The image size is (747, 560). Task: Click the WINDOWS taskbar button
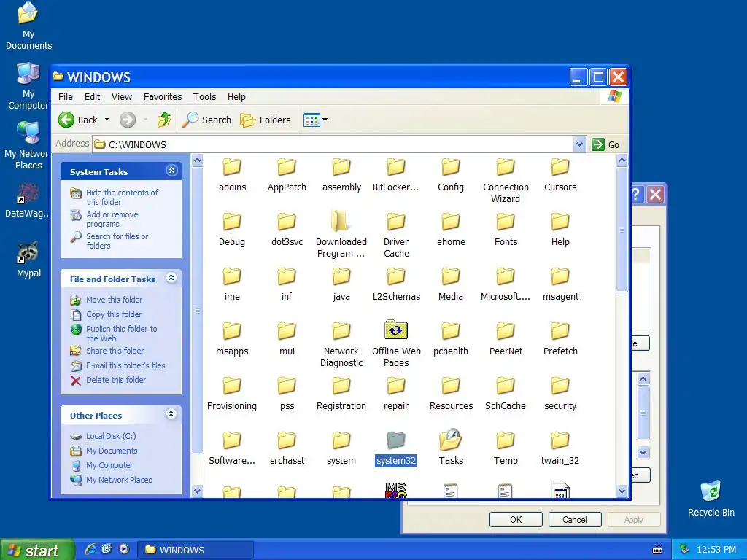click(x=196, y=550)
